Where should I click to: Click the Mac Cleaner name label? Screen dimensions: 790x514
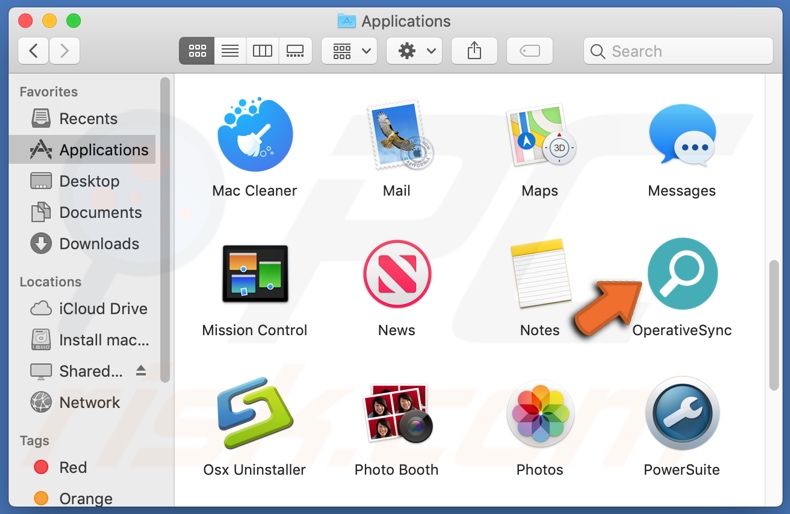(254, 190)
